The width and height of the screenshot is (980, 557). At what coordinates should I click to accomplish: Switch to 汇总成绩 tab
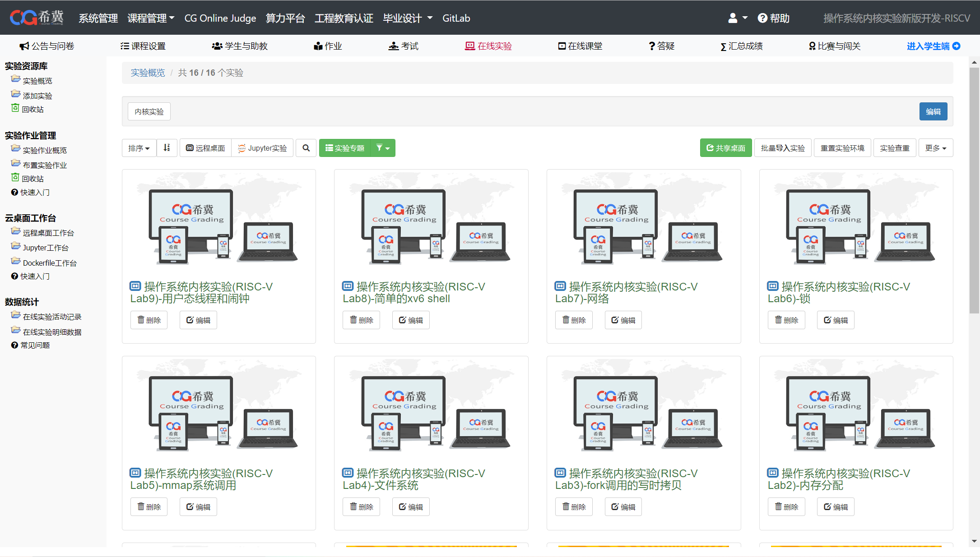pyautogui.click(x=742, y=46)
